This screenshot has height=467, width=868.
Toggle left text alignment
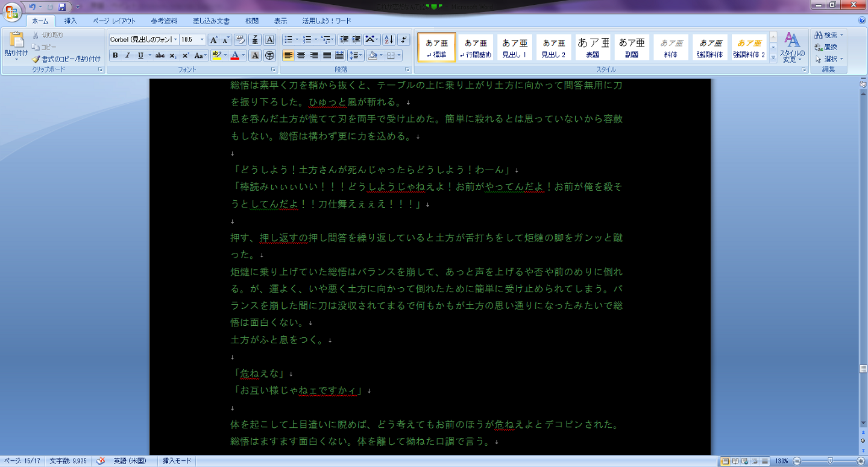pos(288,56)
